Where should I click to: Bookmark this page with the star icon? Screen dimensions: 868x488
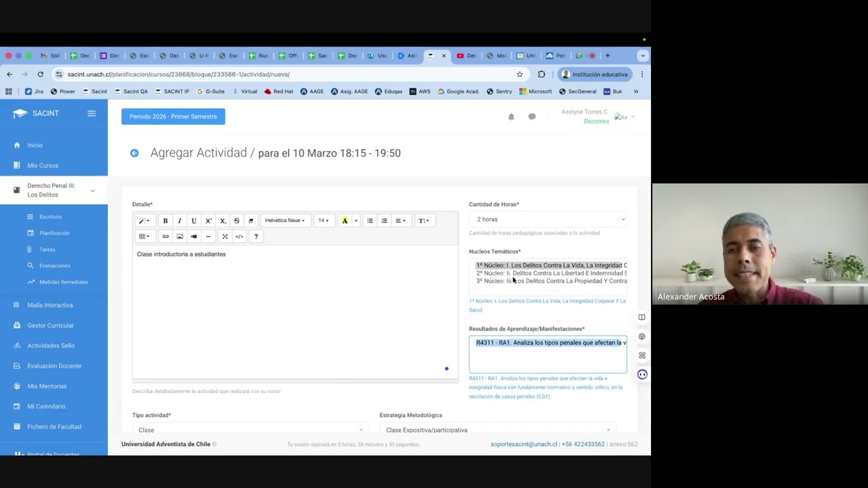coord(520,75)
